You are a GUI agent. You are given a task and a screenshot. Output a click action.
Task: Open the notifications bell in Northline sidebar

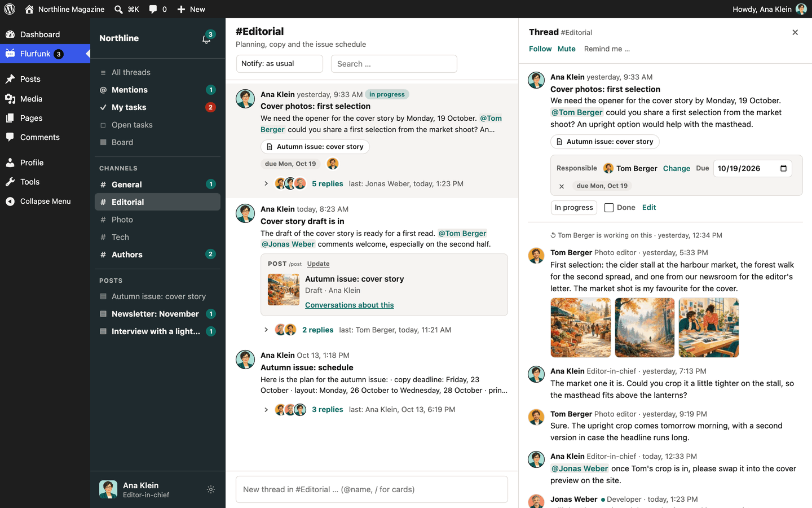tap(206, 39)
